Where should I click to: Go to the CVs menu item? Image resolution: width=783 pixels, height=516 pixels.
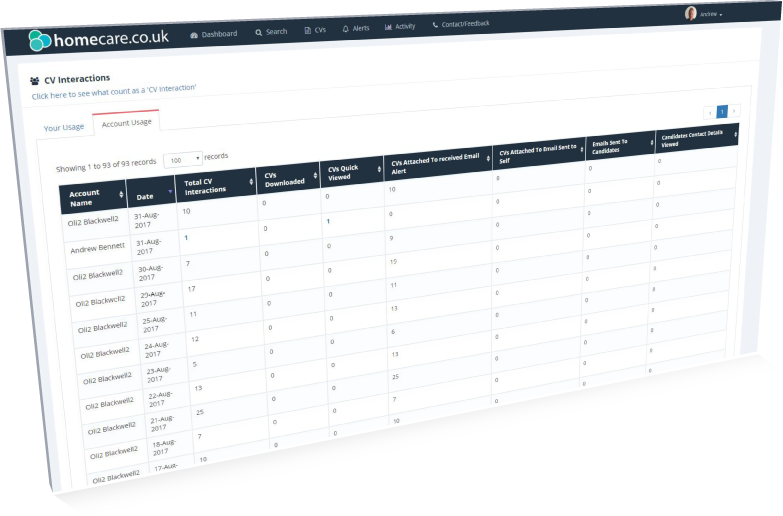click(315, 30)
